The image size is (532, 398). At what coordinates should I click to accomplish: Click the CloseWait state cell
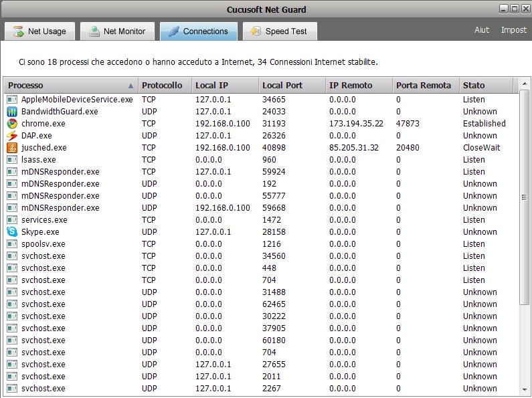[x=481, y=147]
